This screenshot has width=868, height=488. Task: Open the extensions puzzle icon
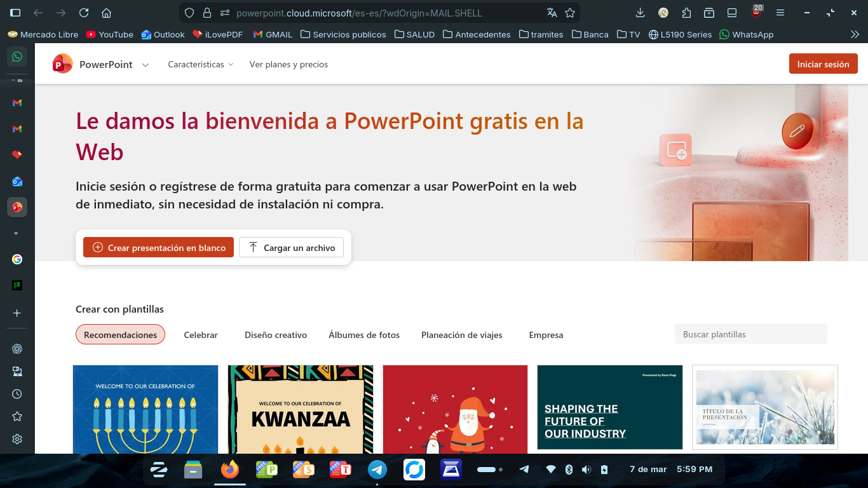pyautogui.click(x=686, y=13)
